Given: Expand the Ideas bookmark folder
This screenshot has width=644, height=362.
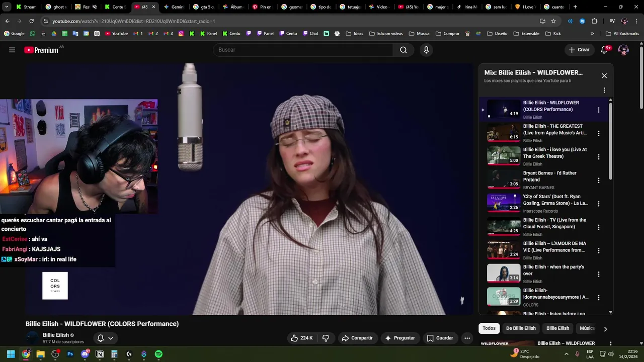Looking at the screenshot, I should click(354, 34).
